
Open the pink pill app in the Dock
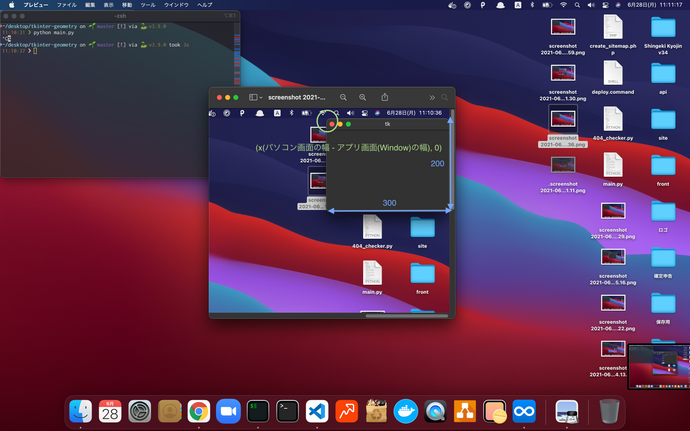pos(495,411)
